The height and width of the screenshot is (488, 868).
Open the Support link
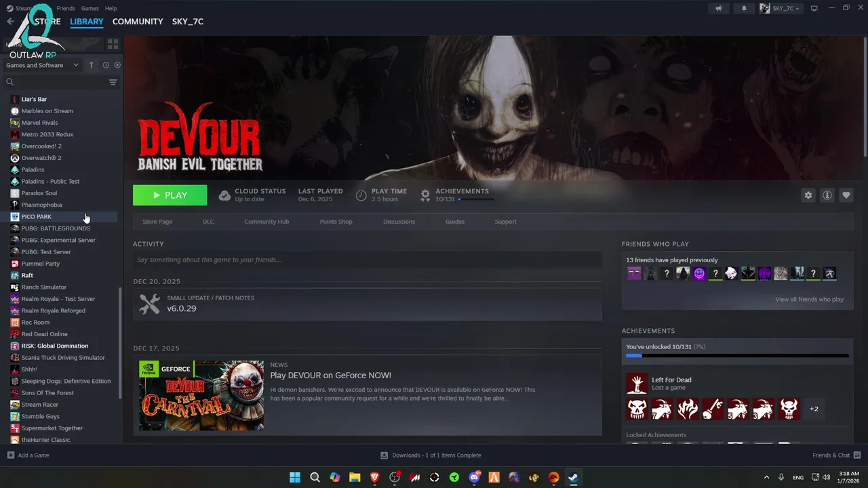pos(505,222)
